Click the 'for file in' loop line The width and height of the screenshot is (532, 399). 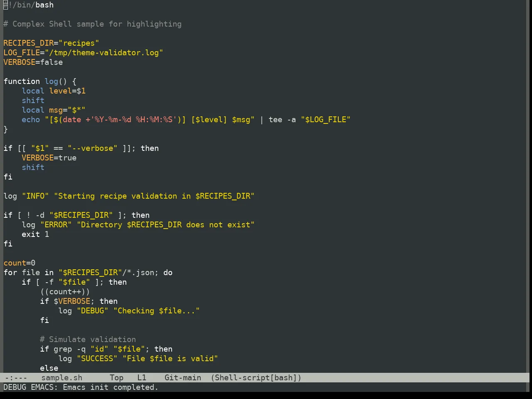(x=88, y=273)
